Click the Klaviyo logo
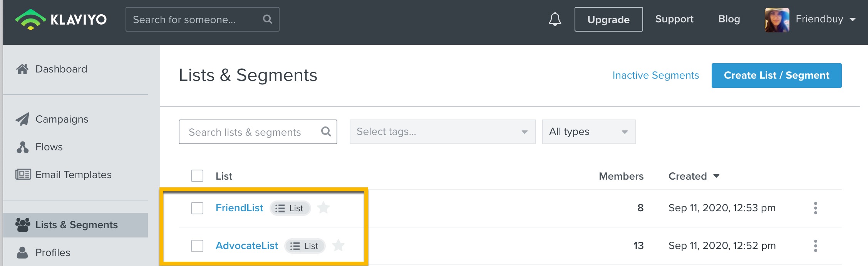This screenshot has height=266, width=868. point(61,19)
